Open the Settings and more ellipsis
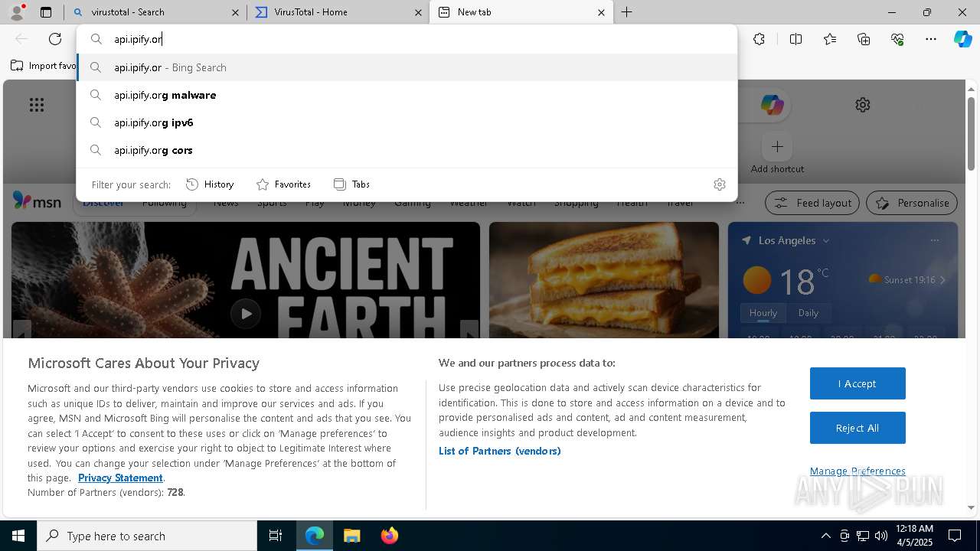Screen dimensions: 980x551 [931, 39]
